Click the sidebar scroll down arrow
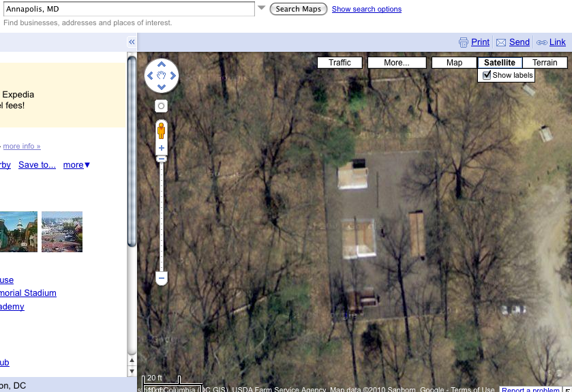The image size is (572, 392). tap(132, 372)
